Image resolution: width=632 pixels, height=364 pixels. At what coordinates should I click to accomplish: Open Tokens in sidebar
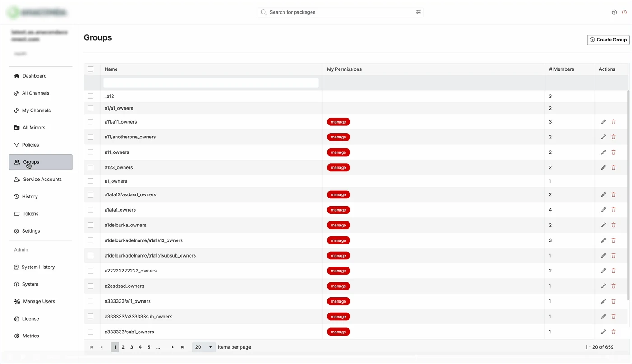[x=41, y=214]
